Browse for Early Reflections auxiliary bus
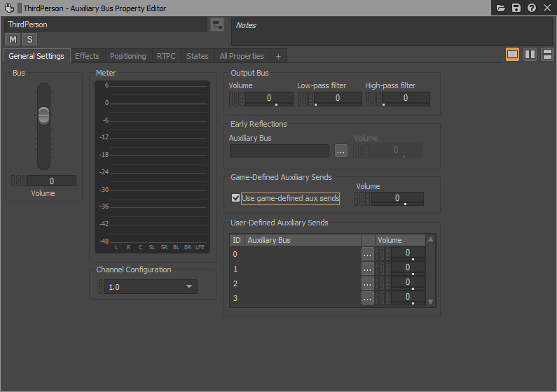The height and width of the screenshot is (392, 557). coord(341,150)
